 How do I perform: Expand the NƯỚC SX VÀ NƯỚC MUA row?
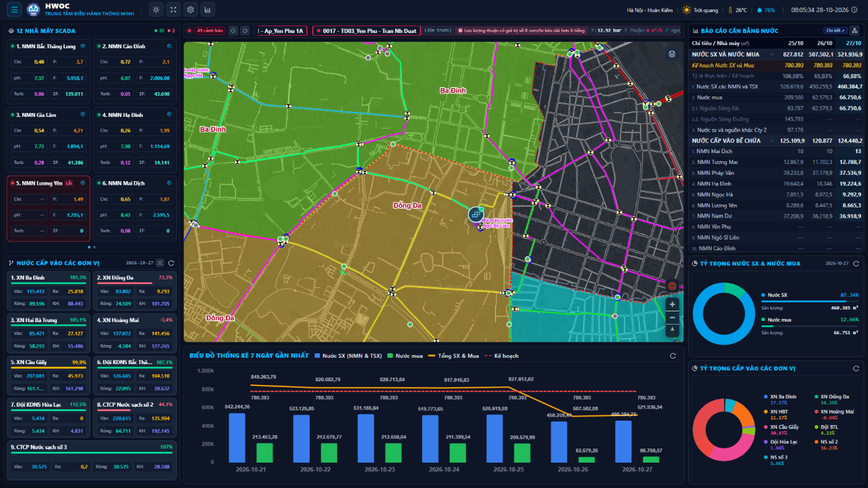point(777,54)
